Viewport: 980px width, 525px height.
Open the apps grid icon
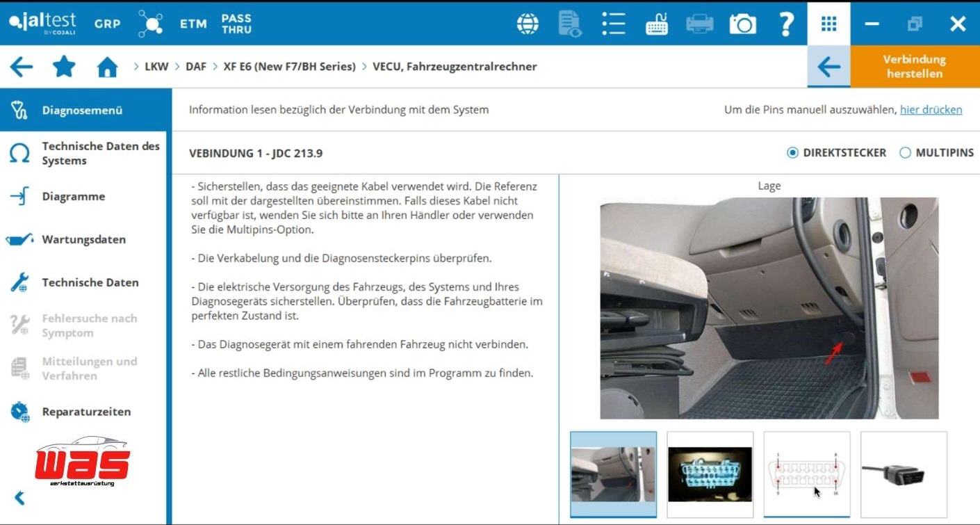tap(828, 24)
